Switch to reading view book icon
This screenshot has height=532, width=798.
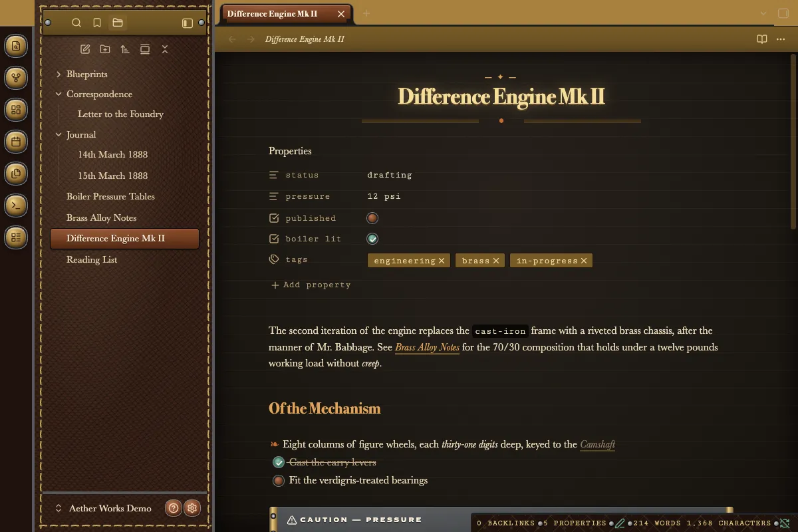pyautogui.click(x=762, y=39)
